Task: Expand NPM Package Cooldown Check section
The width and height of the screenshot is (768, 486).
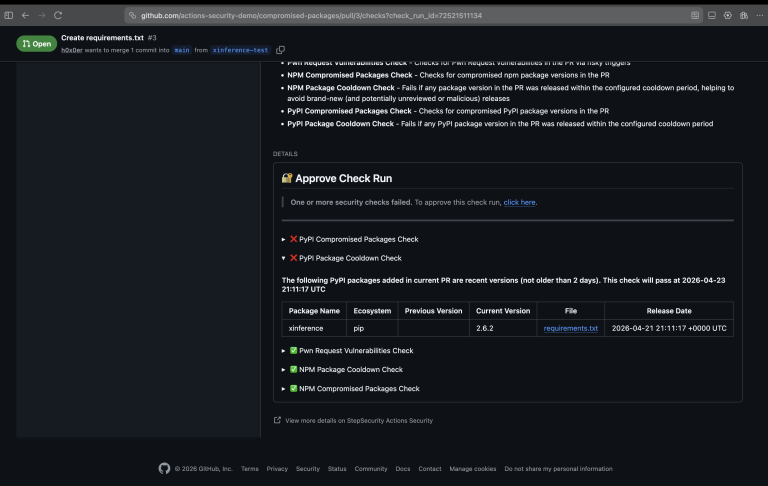Action: click(284, 369)
